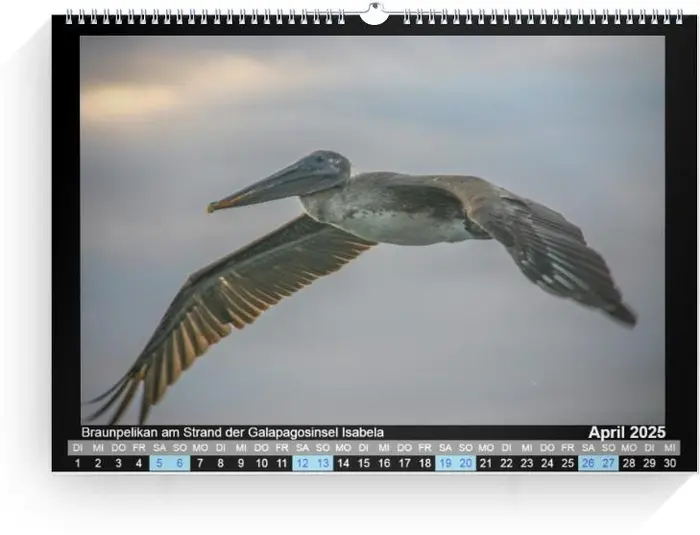Select highlighted Saturday date 26
This screenshot has height=535, width=700.
point(588,463)
